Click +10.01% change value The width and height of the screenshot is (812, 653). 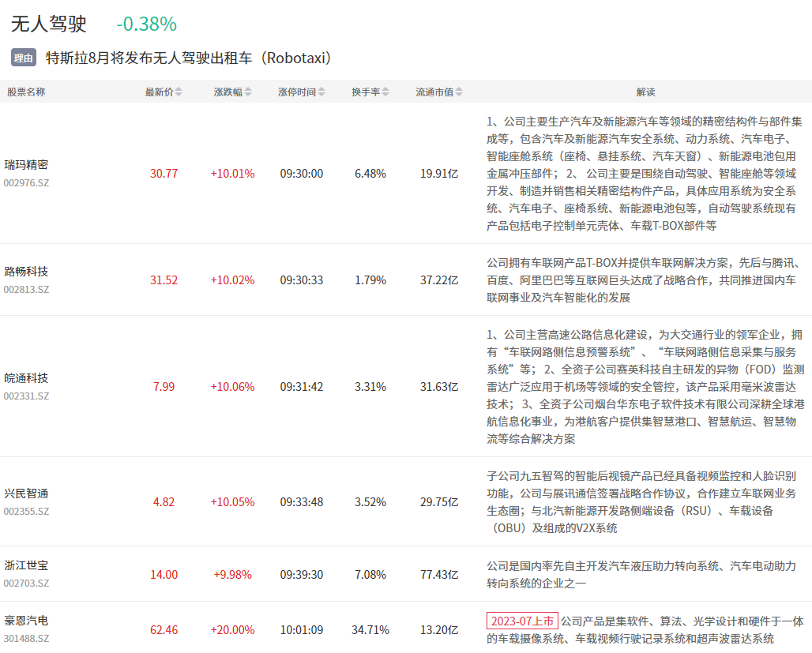[232, 174]
